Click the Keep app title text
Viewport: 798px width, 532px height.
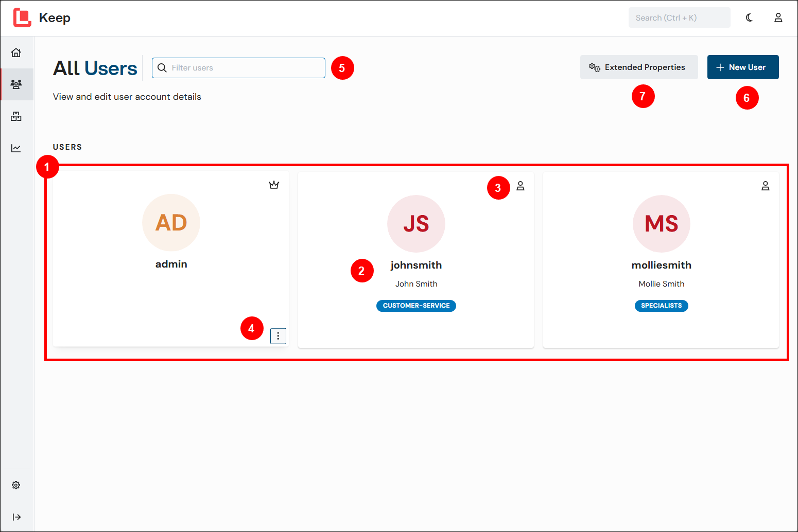coord(55,18)
